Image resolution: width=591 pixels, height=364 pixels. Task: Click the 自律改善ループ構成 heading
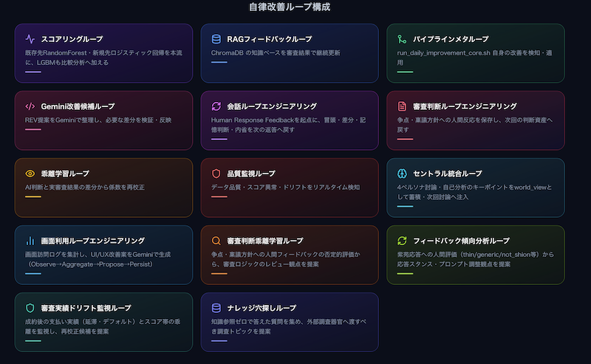[x=290, y=7]
